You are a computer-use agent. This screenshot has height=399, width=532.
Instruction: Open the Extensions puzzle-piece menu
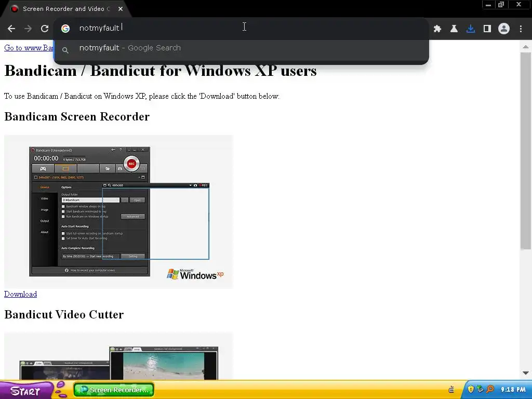(437, 29)
